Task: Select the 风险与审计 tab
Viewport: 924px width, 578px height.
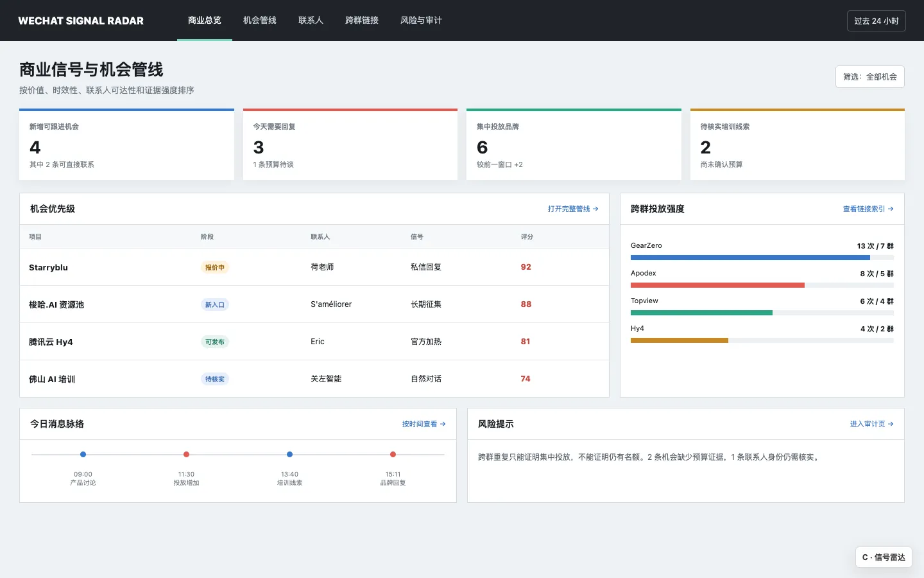Action: point(421,21)
